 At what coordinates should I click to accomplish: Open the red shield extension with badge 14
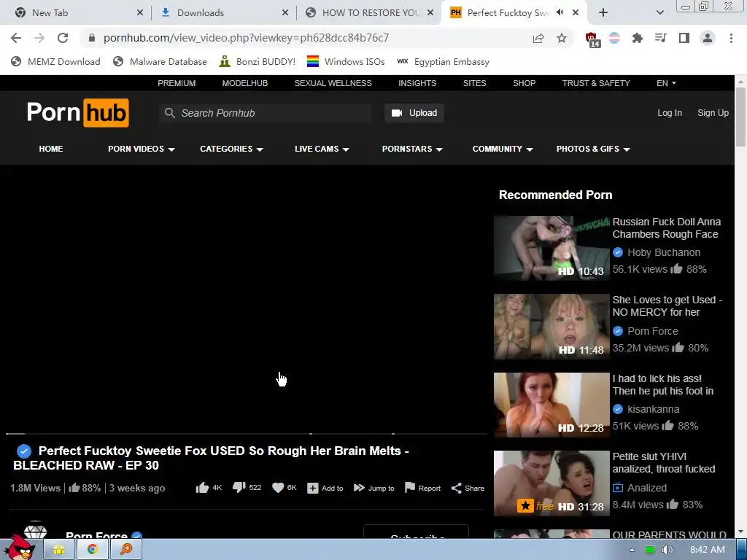click(592, 39)
